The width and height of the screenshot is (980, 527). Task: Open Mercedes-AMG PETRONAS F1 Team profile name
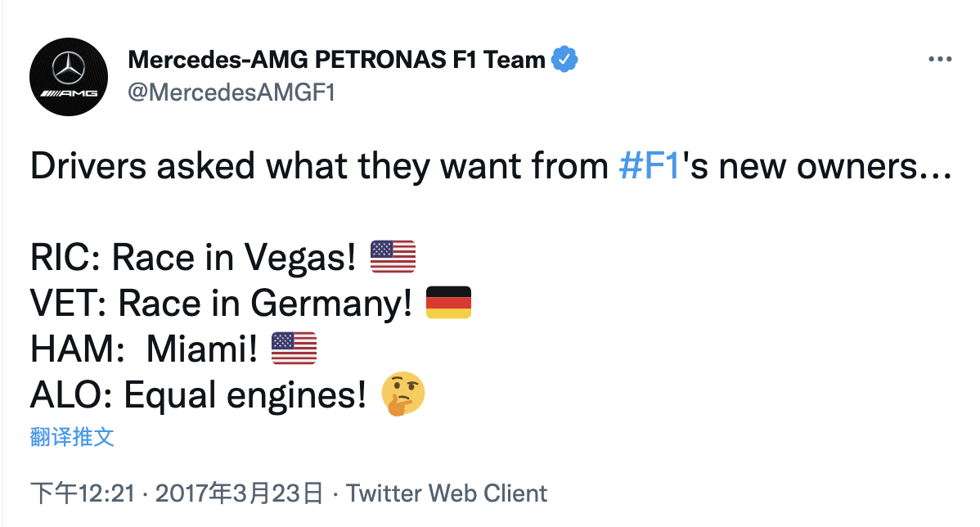337,60
